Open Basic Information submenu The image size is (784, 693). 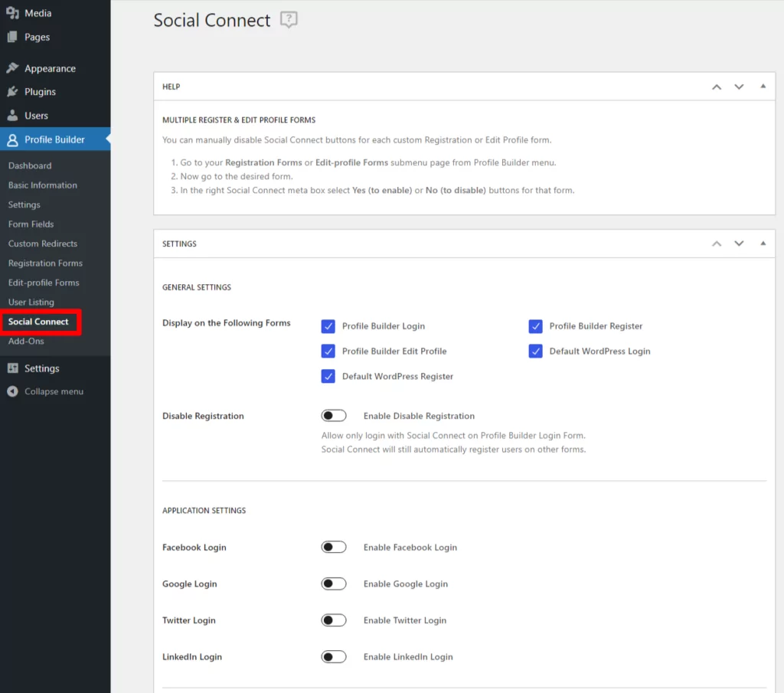pos(43,185)
